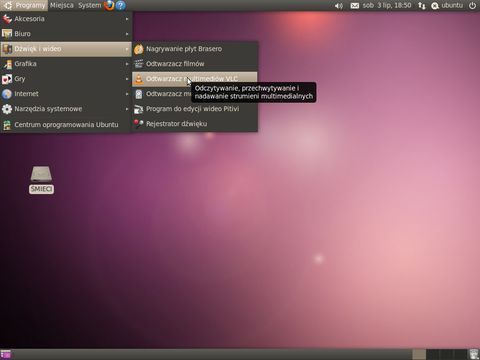Click the Software Center bag icon
480x360 pixels.
click(x=7, y=125)
